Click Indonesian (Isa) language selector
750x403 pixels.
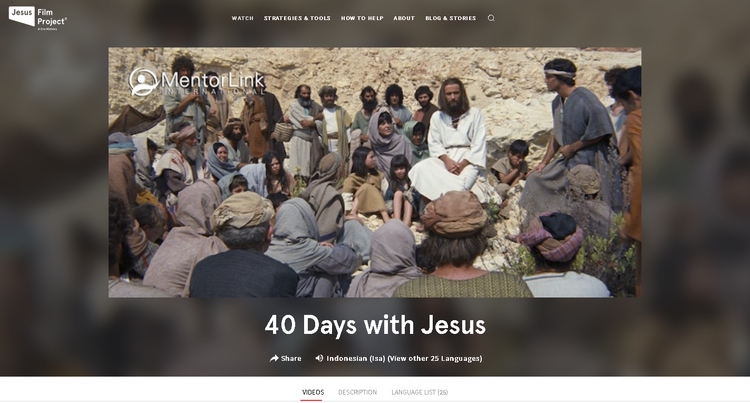356,358
